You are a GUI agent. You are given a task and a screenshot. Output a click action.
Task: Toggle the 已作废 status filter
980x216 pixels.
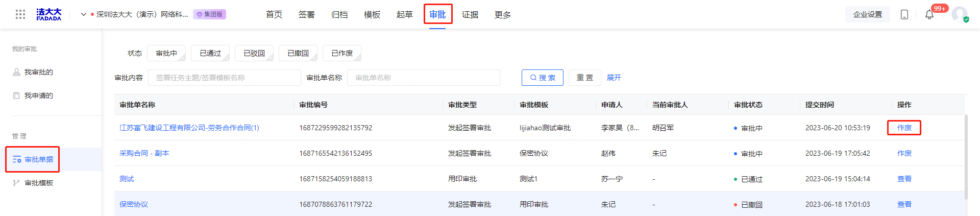(x=342, y=53)
